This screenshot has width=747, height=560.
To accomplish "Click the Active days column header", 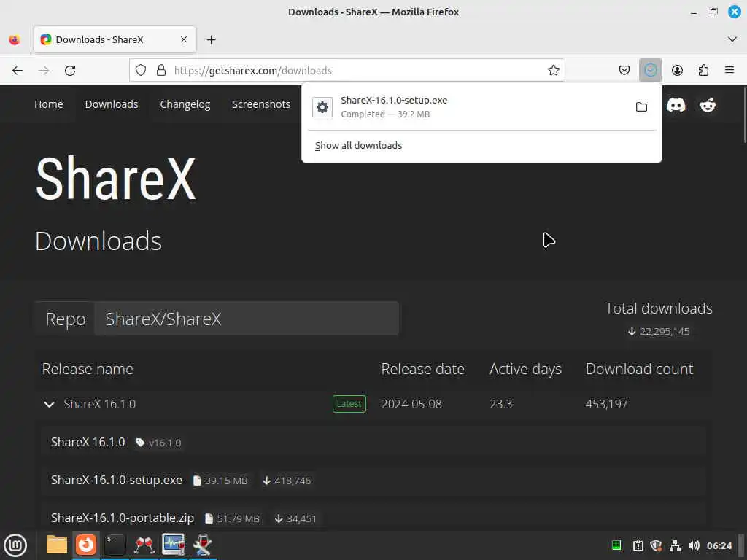I will (x=525, y=369).
